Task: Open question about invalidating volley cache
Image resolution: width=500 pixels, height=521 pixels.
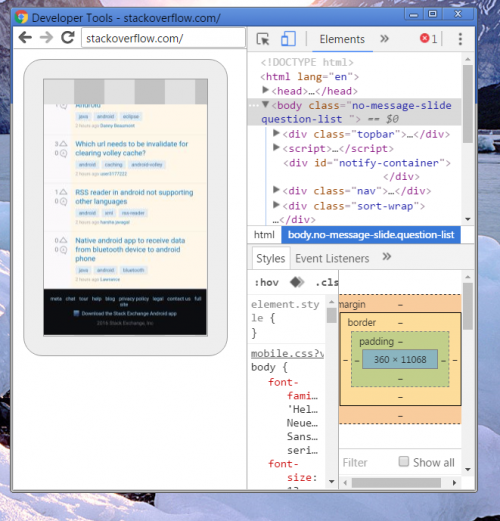Action: (x=131, y=148)
